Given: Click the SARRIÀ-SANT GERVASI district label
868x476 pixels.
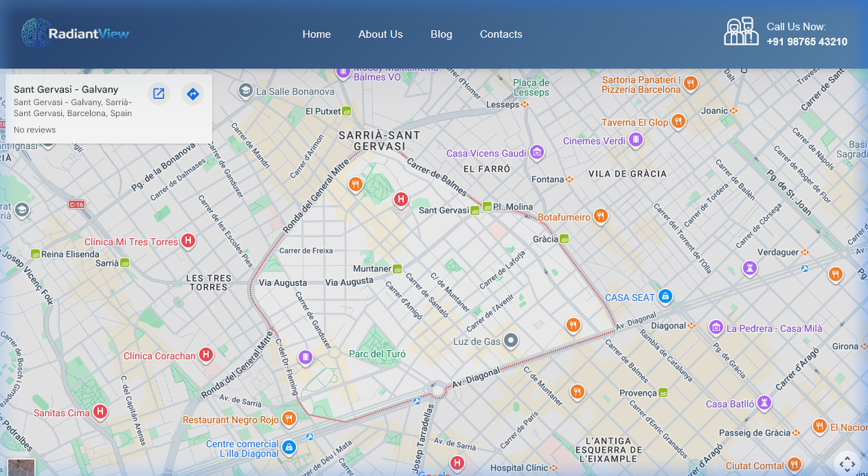Looking at the screenshot, I should click(380, 141).
